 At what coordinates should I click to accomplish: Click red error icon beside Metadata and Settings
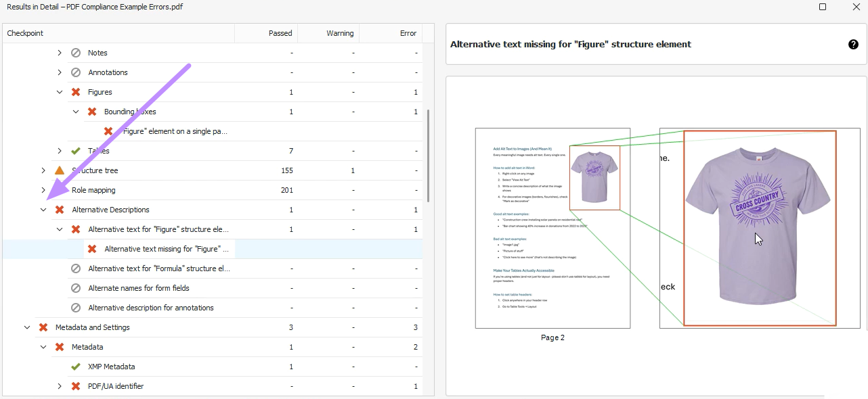pos(43,327)
